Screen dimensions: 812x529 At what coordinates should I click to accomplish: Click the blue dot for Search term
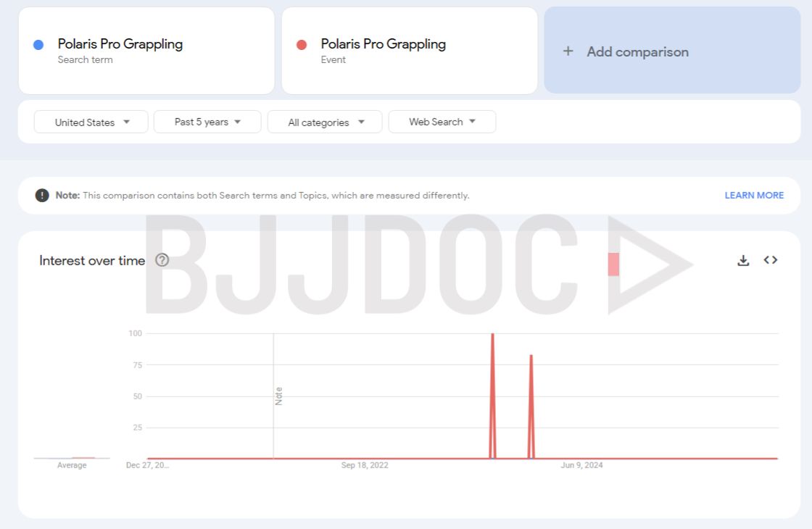[38, 45]
